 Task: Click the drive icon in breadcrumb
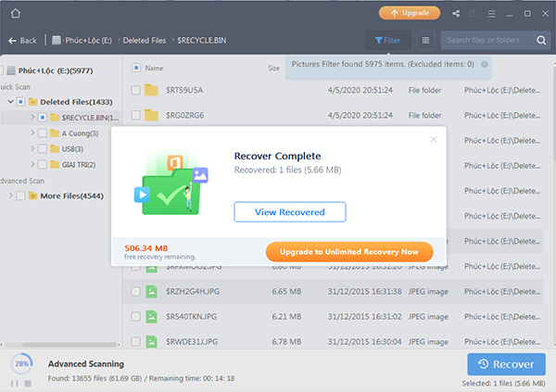click(x=57, y=40)
